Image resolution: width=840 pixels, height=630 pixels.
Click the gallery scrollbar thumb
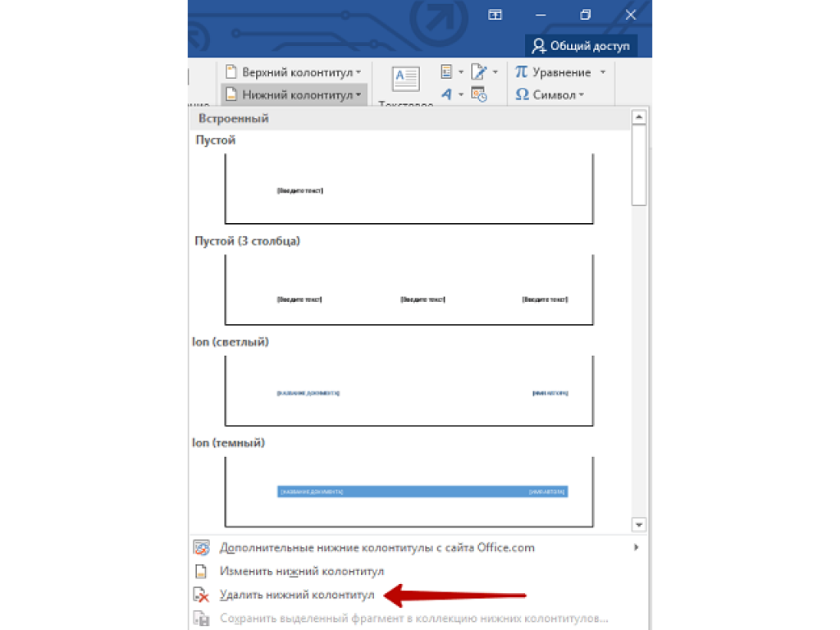(x=638, y=165)
